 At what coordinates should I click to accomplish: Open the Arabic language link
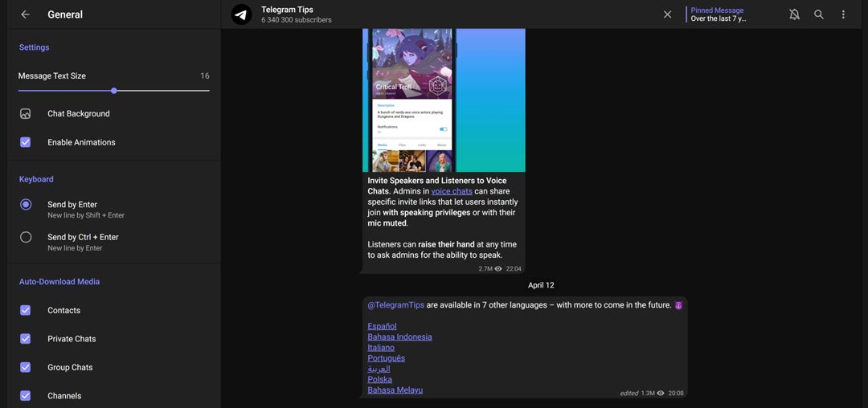tap(379, 369)
